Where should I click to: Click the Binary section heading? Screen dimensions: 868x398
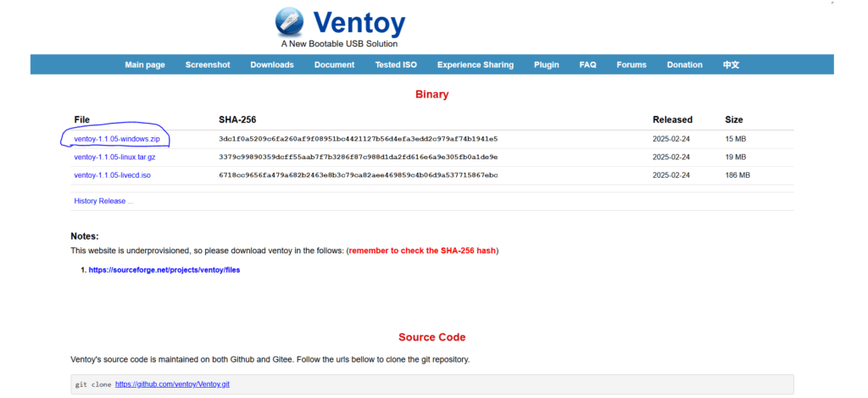click(x=431, y=95)
